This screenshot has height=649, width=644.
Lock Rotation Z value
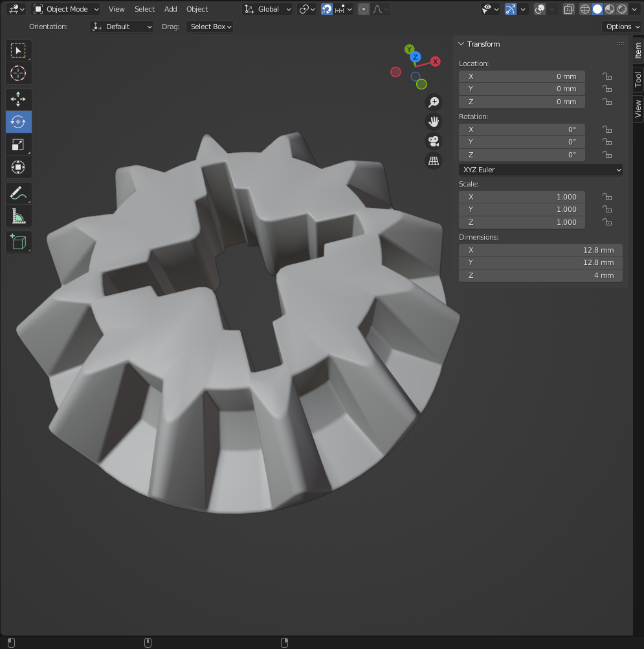pyautogui.click(x=606, y=155)
